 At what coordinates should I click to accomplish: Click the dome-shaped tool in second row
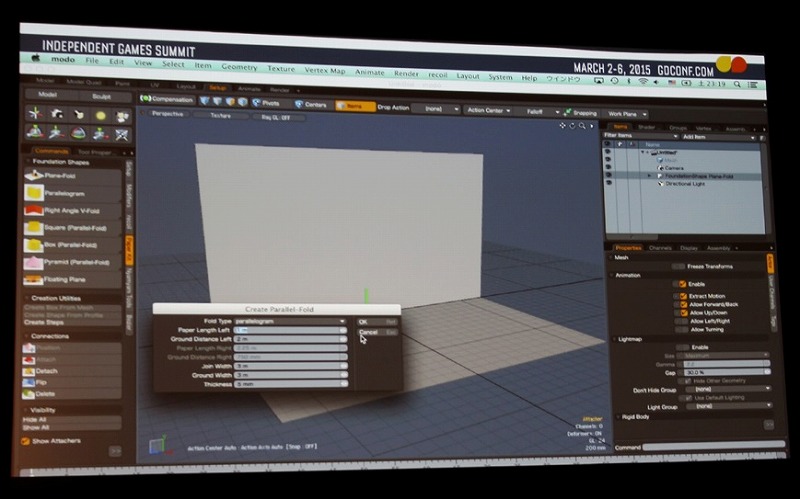pyautogui.click(x=78, y=134)
